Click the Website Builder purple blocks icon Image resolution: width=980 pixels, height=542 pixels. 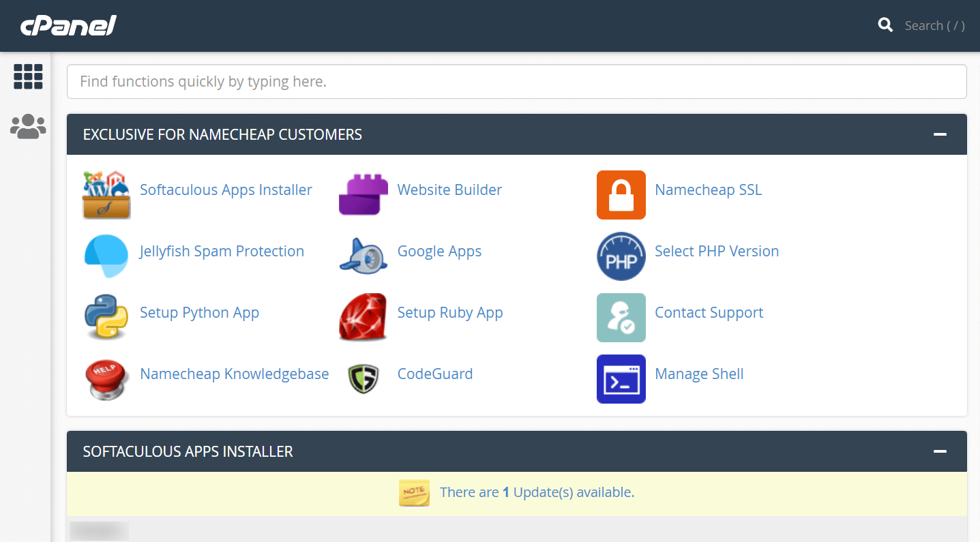(x=363, y=193)
